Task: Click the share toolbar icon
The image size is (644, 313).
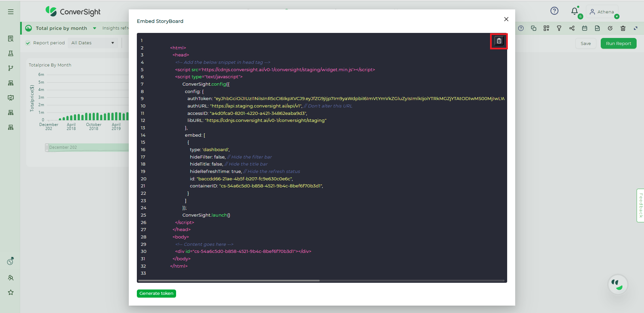Action: coord(572,28)
